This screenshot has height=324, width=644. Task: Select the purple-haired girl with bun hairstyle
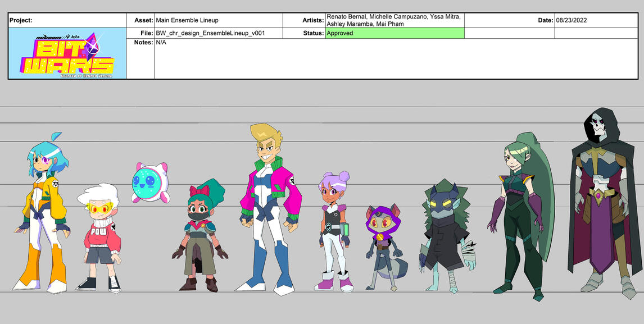pyautogui.click(x=333, y=232)
